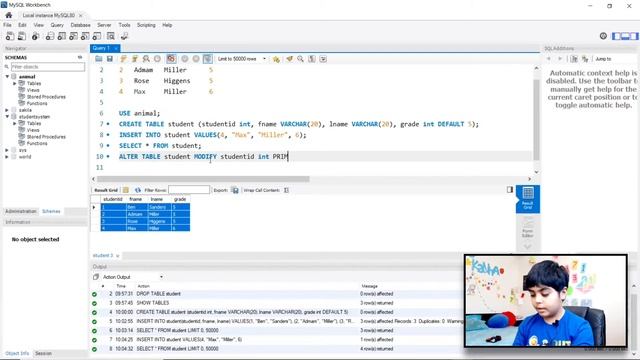Image resolution: width=640 pixels, height=360 pixels.
Task: Switch to the Schemas tab
Action: [x=51, y=211]
